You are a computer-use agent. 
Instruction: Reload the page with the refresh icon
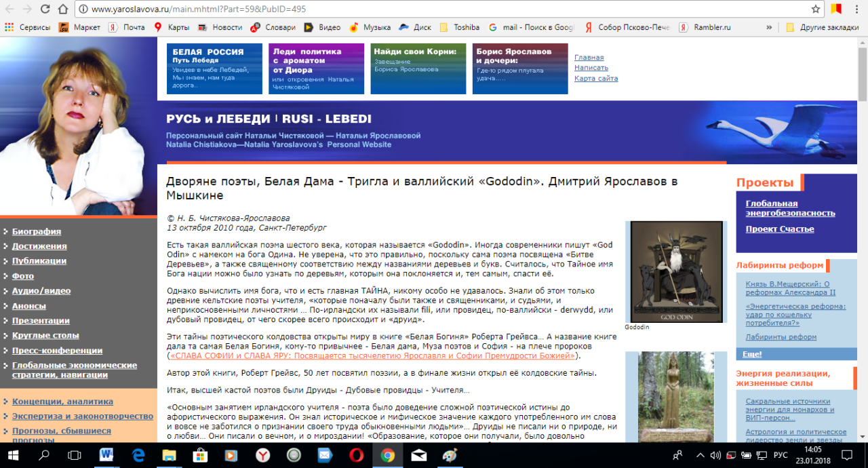point(45,9)
